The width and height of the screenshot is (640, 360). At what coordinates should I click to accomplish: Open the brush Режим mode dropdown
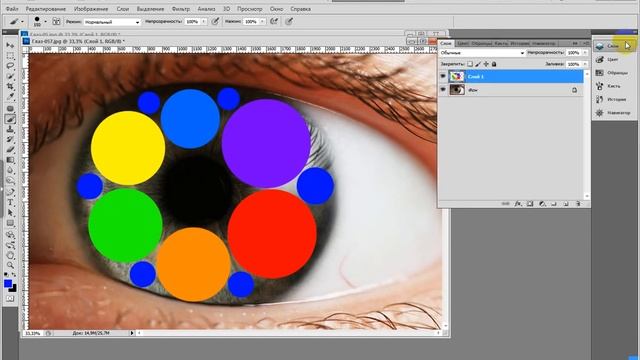(x=112, y=22)
